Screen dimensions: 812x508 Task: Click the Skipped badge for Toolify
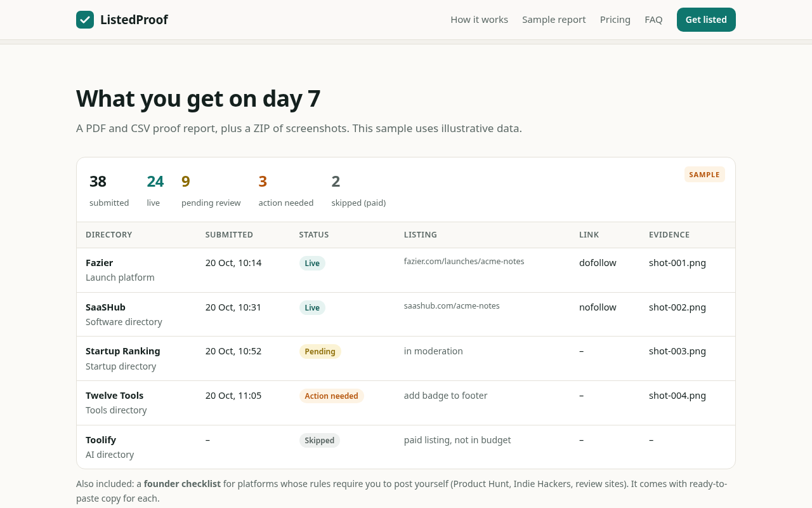[319, 441]
